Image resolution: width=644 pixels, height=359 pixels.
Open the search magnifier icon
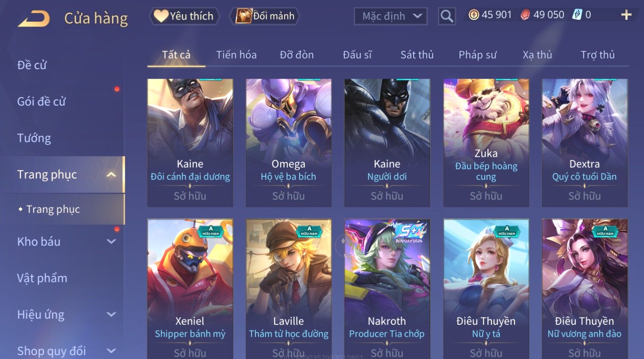pyautogui.click(x=447, y=16)
